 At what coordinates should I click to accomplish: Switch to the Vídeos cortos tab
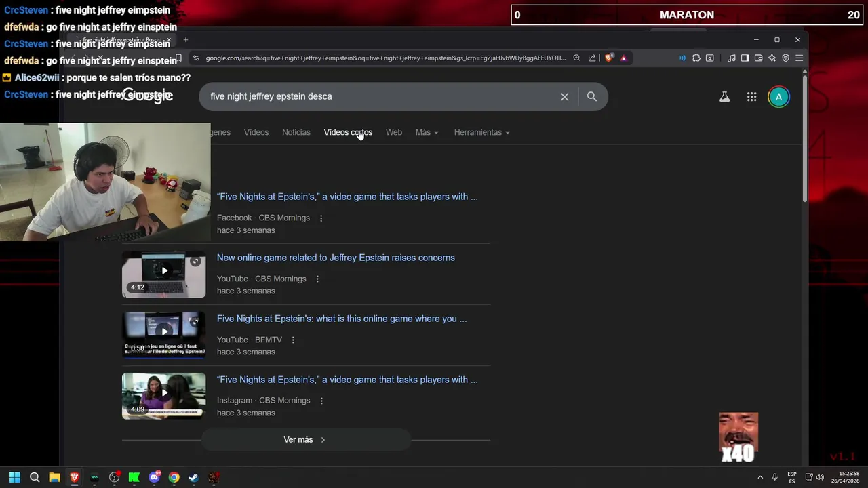tap(348, 132)
